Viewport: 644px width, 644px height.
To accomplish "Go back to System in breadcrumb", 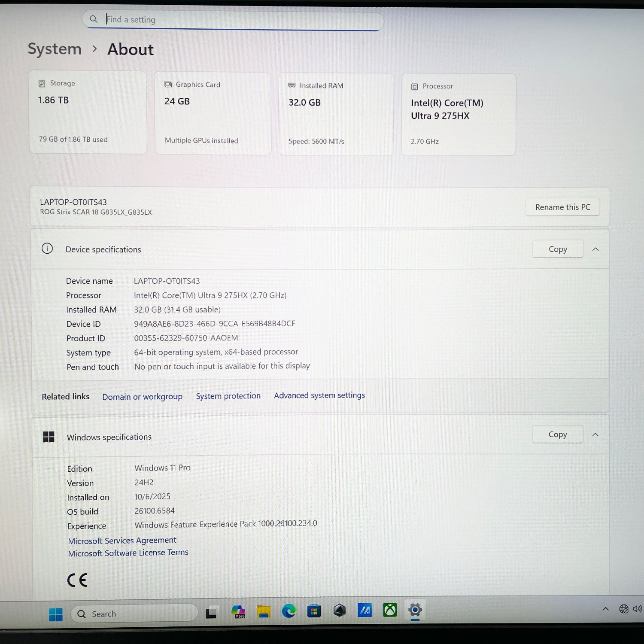I will [55, 49].
